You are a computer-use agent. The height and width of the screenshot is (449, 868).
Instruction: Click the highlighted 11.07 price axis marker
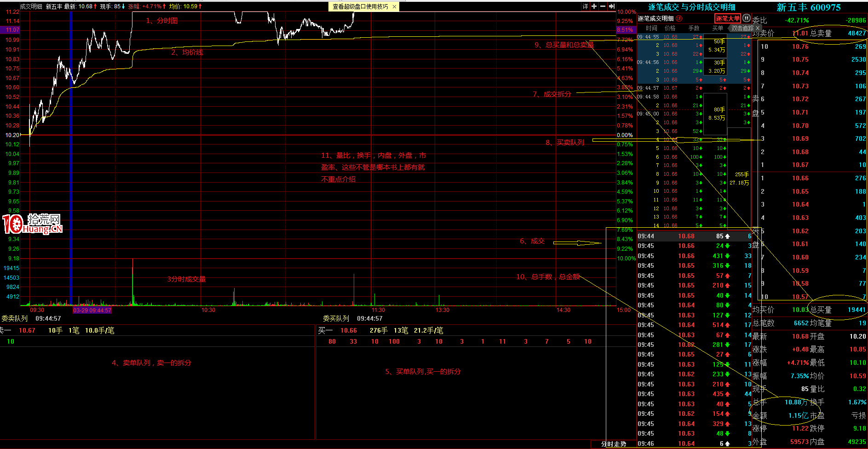10,30
